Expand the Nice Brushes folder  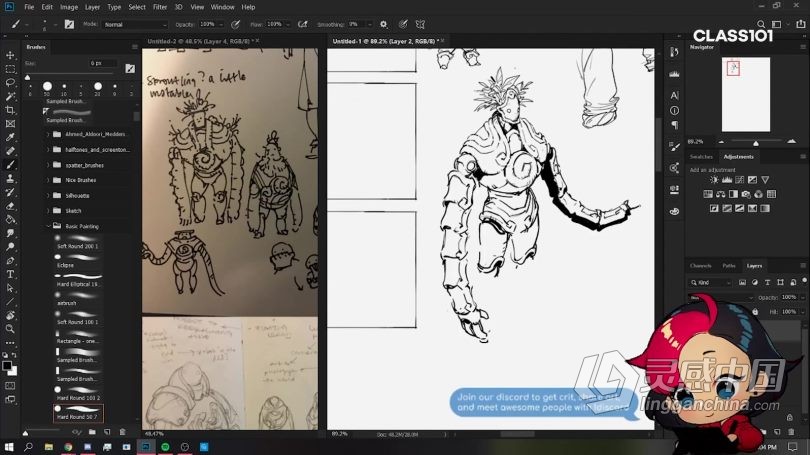(x=48, y=180)
